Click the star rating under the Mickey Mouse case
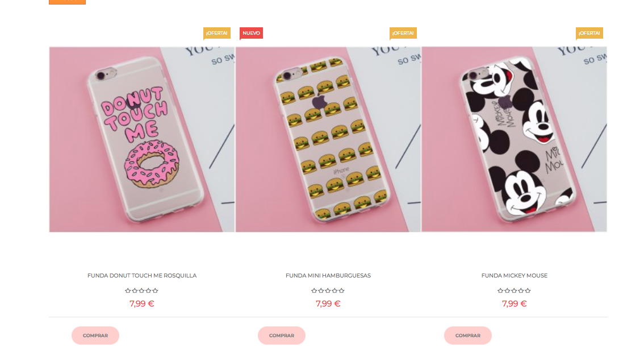 [x=514, y=291]
